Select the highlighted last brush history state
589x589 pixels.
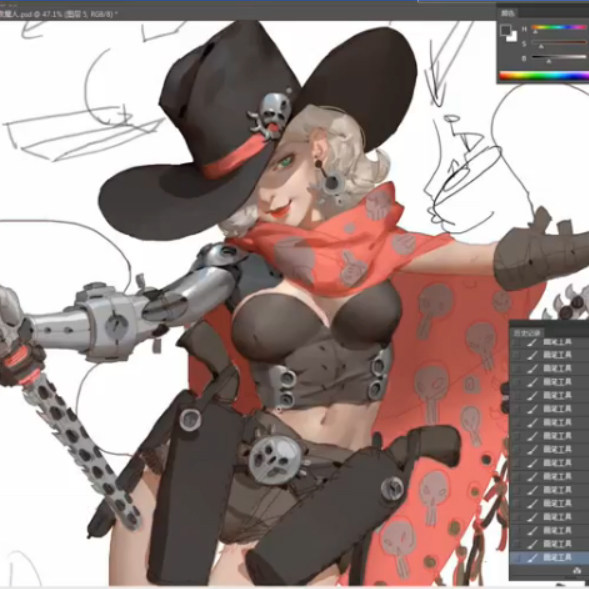549,557
